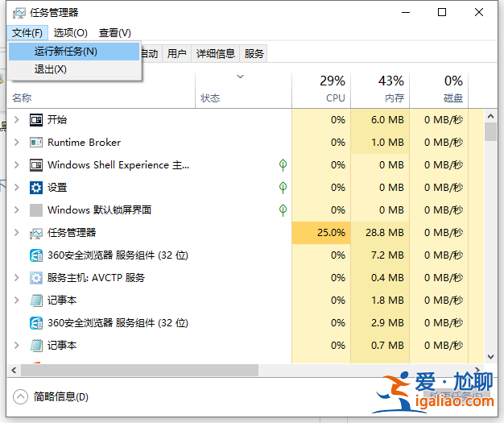Click the 2.9 MB memory value
The height and width of the screenshot is (423, 504).
click(387, 323)
